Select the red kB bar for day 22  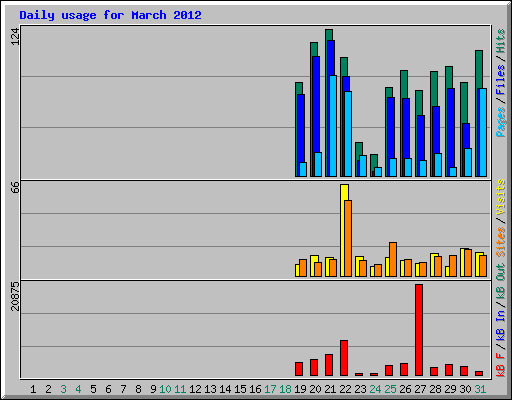coord(344,358)
